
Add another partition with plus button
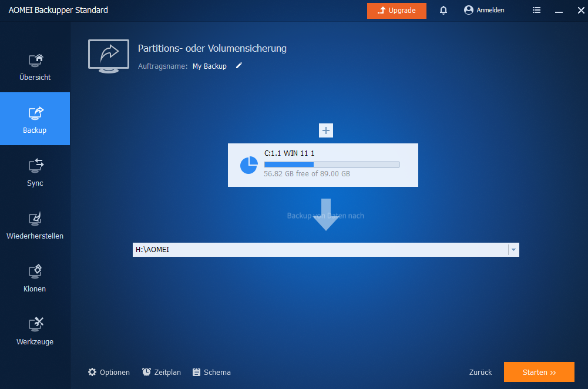326,130
